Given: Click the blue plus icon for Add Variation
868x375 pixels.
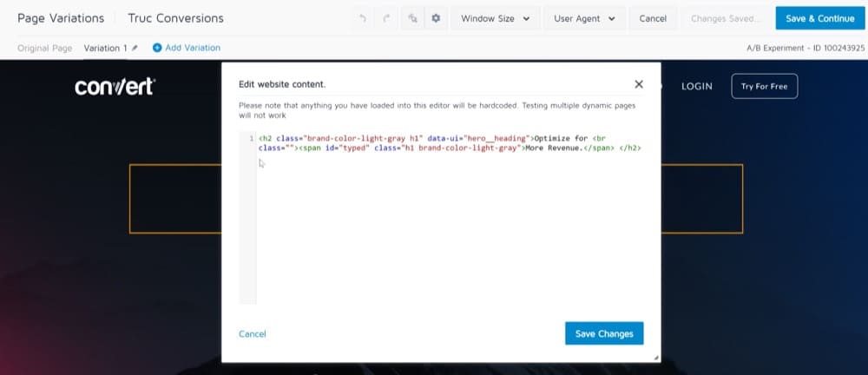Looking at the screenshot, I should click(x=157, y=48).
